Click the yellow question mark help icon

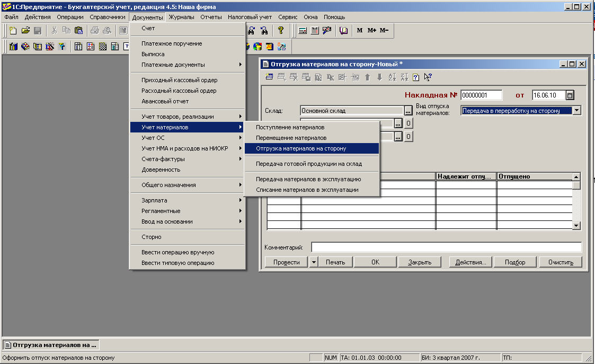[x=281, y=31]
